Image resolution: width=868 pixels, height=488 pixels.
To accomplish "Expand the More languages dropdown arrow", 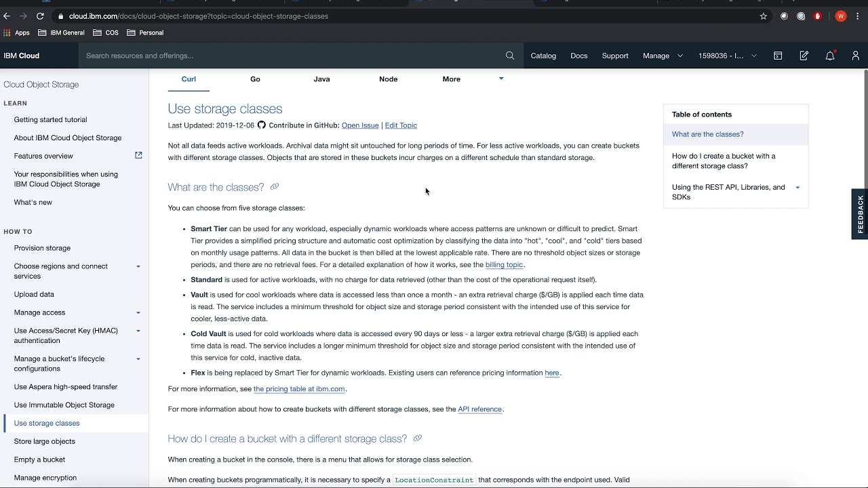I will point(501,79).
